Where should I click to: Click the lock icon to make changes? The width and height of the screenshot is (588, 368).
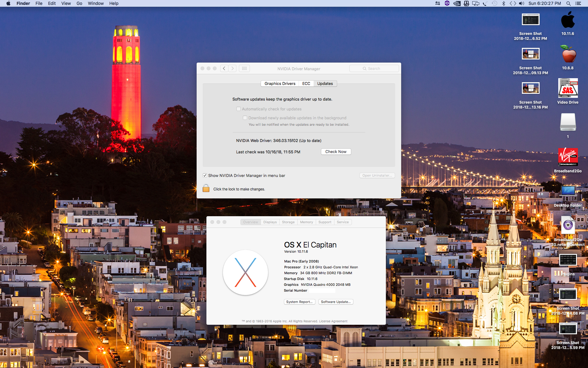click(x=206, y=188)
